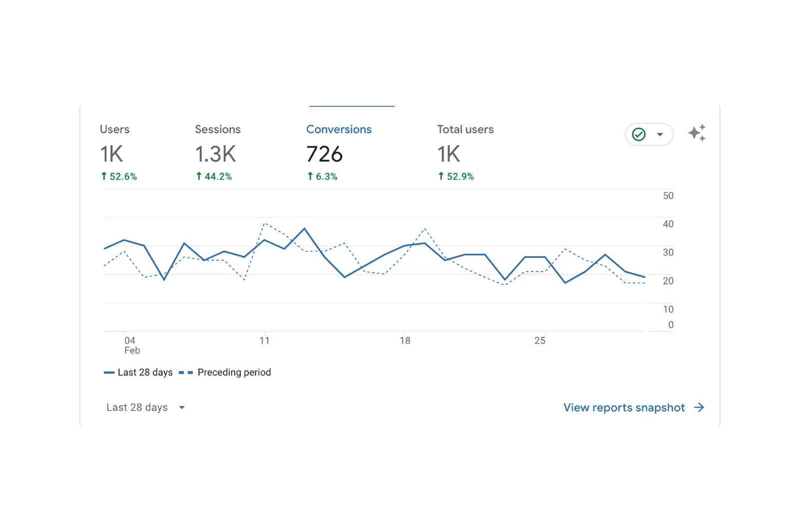Select the Total users metric tab
The image size is (799, 532).
[465, 152]
